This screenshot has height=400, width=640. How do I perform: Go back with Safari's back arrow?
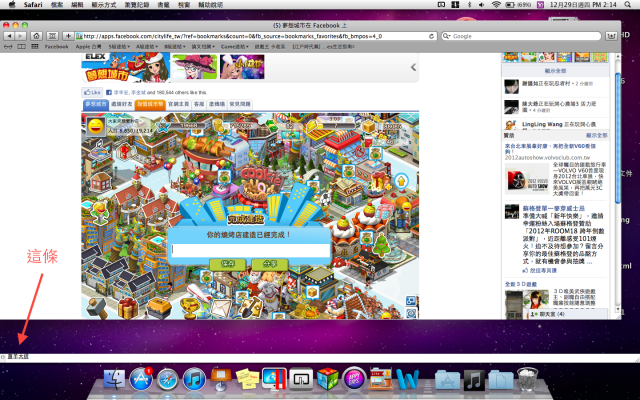pos(9,36)
